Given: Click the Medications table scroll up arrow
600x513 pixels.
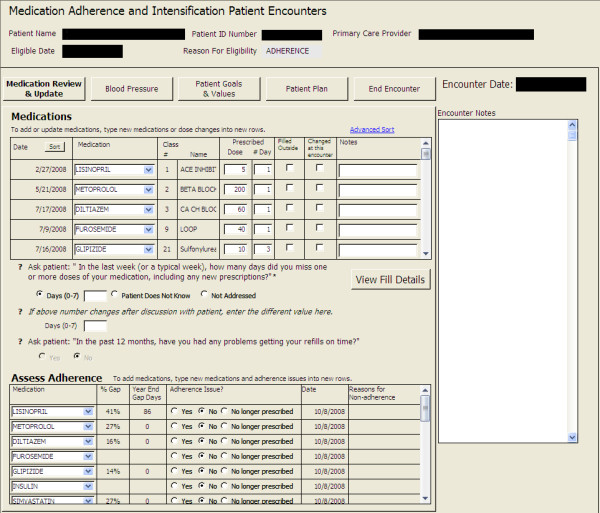Looking at the screenshot, I should point(427,154).
